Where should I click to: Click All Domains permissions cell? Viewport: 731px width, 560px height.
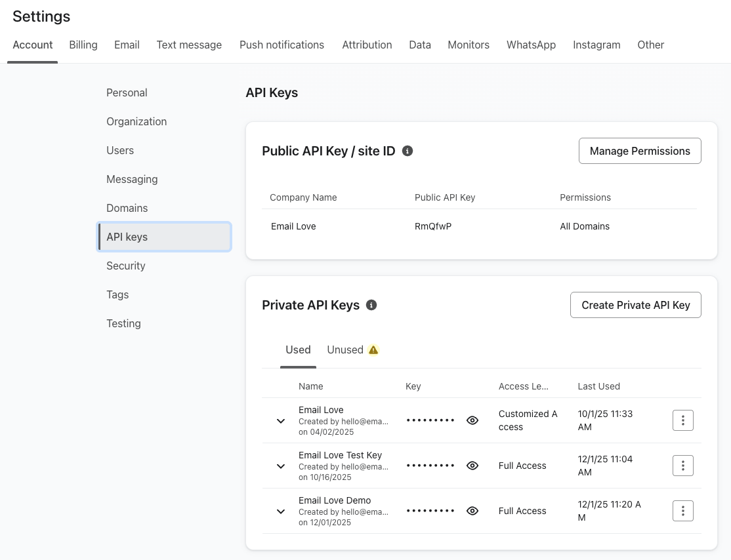point(585,226)
